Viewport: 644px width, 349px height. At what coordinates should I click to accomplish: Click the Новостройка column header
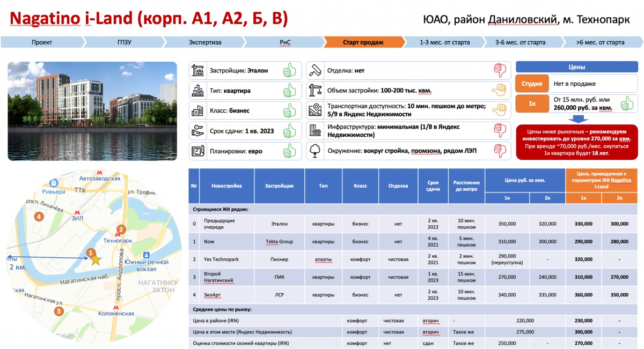point(227,185)
